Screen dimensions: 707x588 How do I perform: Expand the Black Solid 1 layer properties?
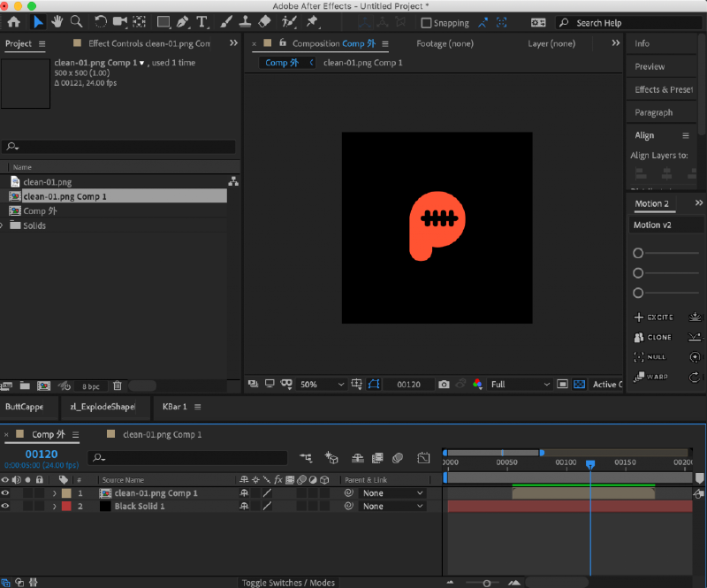coord(54,507)
